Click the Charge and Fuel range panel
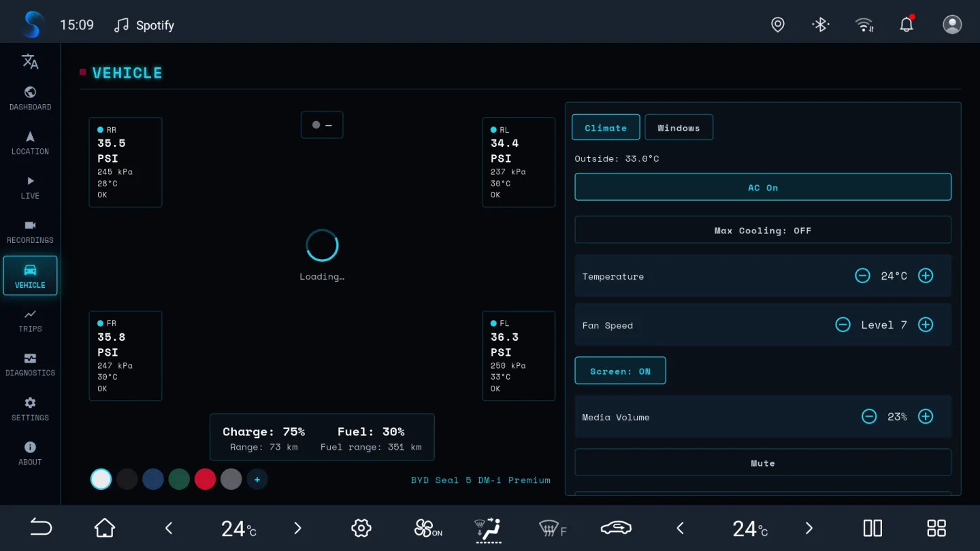 (x=322, y=437)
